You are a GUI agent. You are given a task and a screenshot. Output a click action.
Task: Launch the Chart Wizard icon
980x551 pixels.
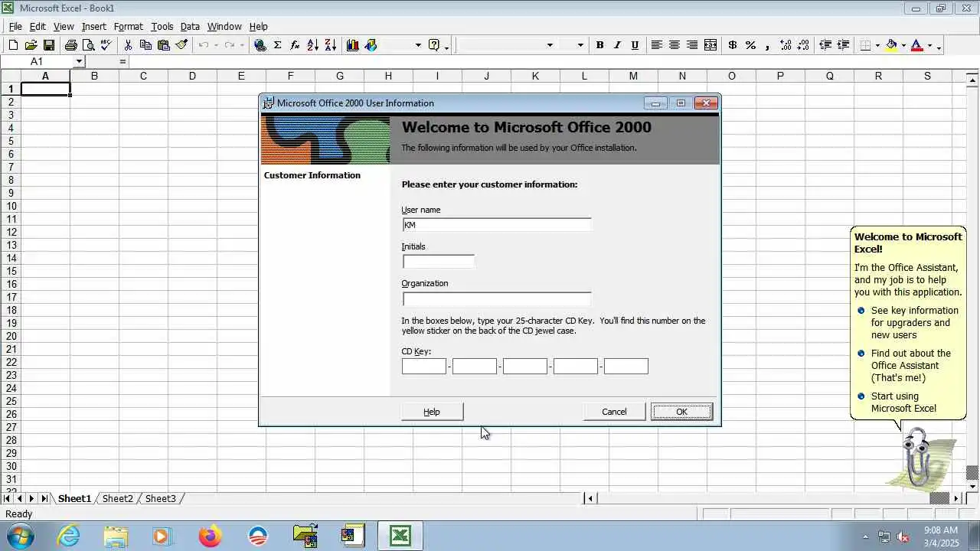(353, 45)
